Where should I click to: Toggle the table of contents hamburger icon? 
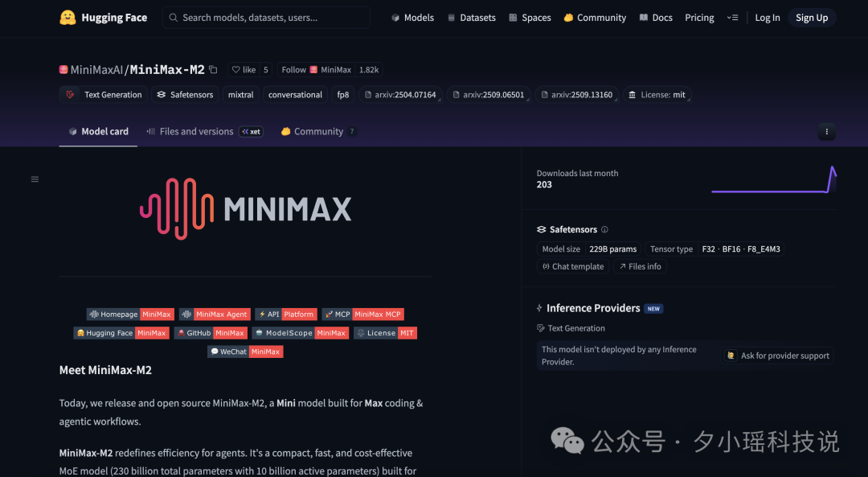pyautogui.click(x=35, y=179)
